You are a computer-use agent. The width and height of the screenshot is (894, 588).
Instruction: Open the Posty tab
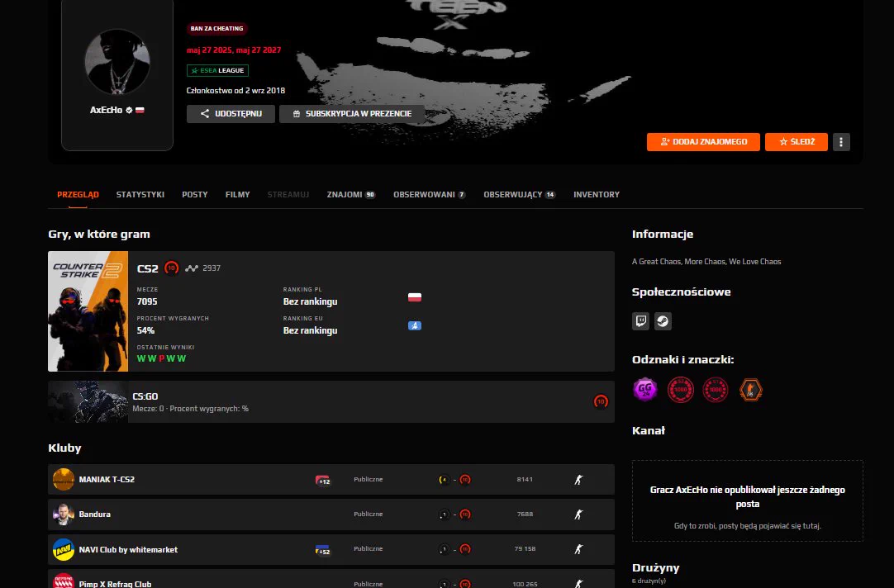(x=195, y=194)
